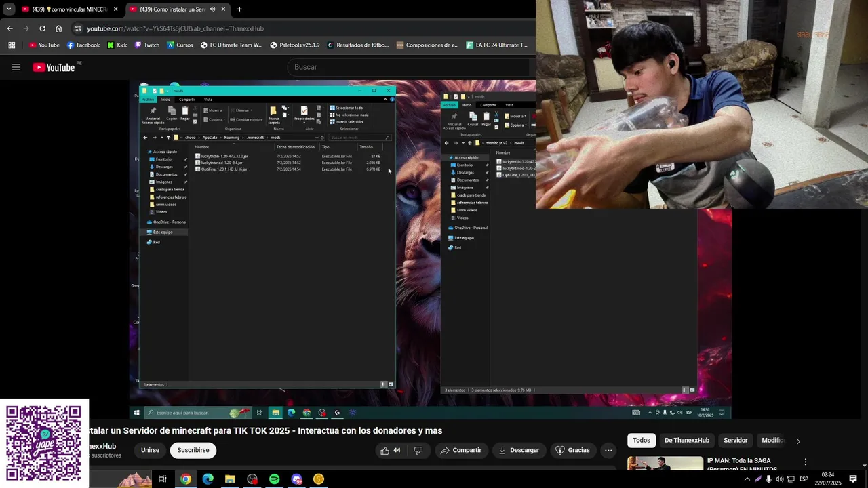Select the 'Como instalar un Serv' tab
This screenshot has height=488, width=868.
172,9
